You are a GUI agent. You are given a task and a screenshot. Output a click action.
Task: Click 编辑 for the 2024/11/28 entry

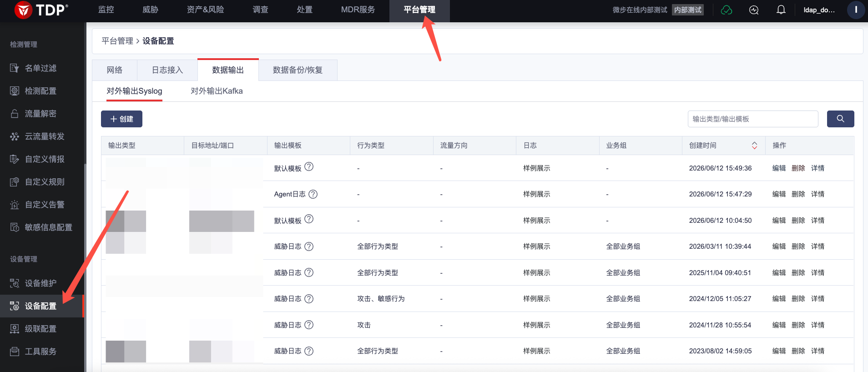779,325
